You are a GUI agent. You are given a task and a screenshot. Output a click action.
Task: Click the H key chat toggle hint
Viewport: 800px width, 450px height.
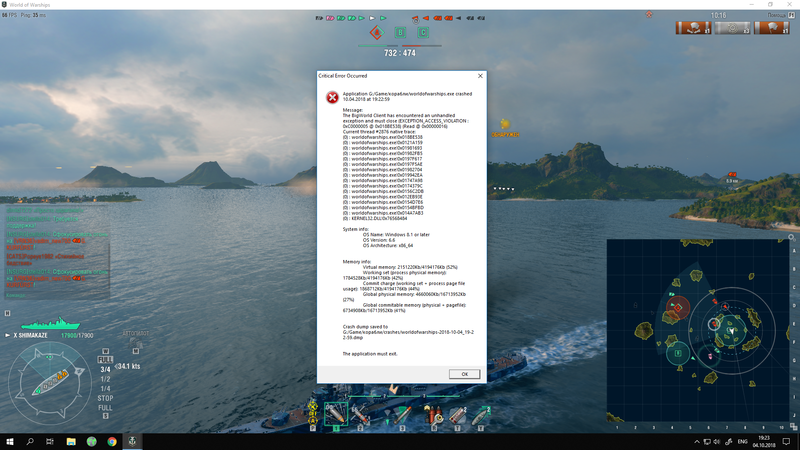(x=8, y=313)
